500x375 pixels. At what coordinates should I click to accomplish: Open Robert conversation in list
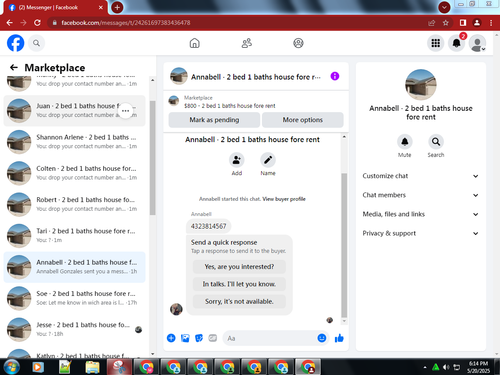(74, 204)
